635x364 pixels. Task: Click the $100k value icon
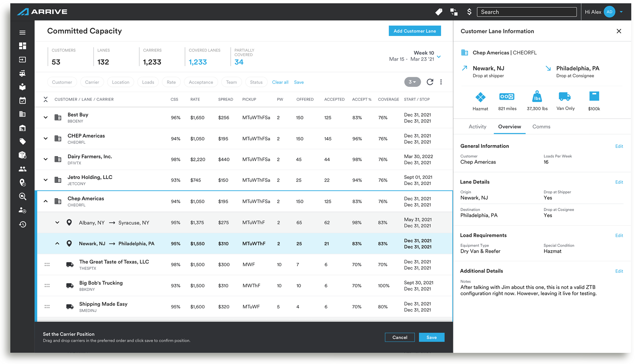click(x=594, y=96)
